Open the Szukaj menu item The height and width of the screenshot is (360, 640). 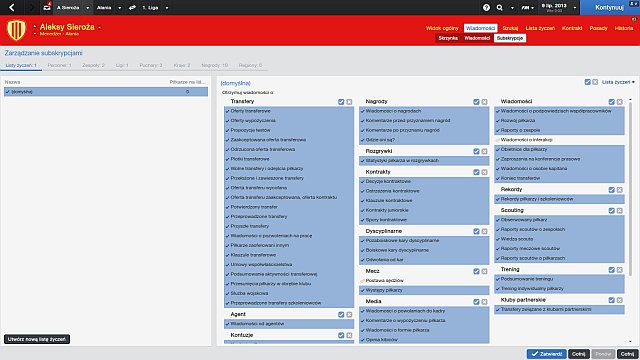click(510, 28)
